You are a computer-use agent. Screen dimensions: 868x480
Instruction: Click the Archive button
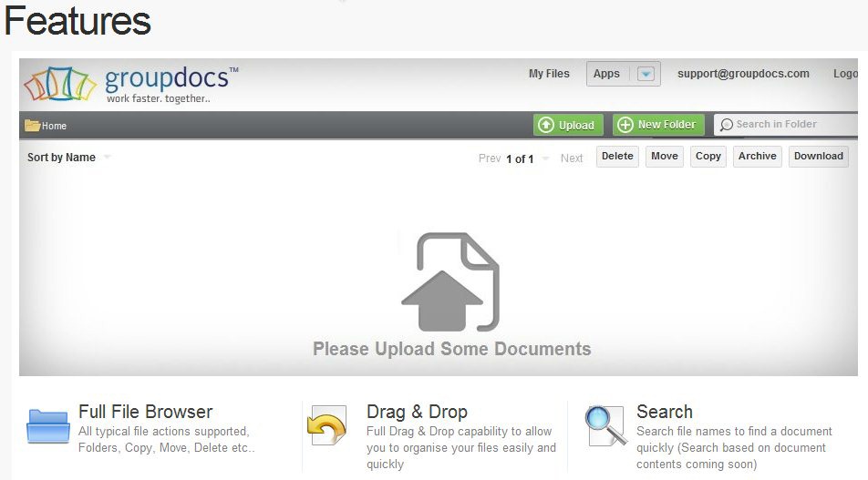point(758,157)
